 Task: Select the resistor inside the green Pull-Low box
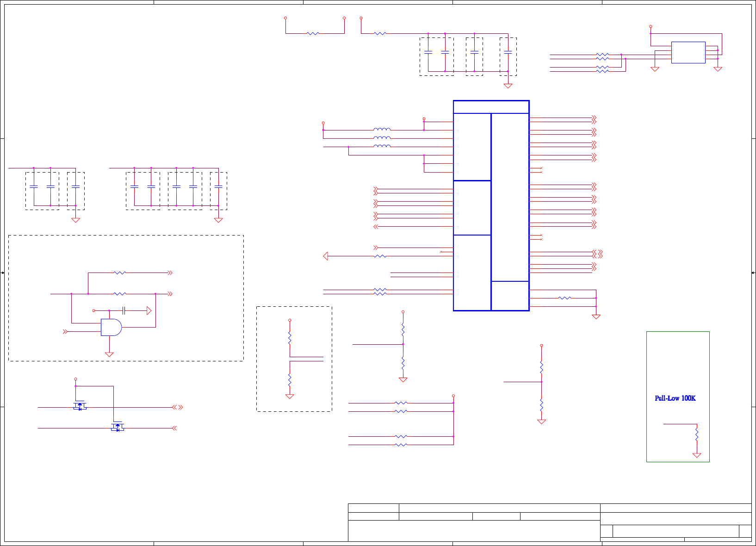click(697, 434)
